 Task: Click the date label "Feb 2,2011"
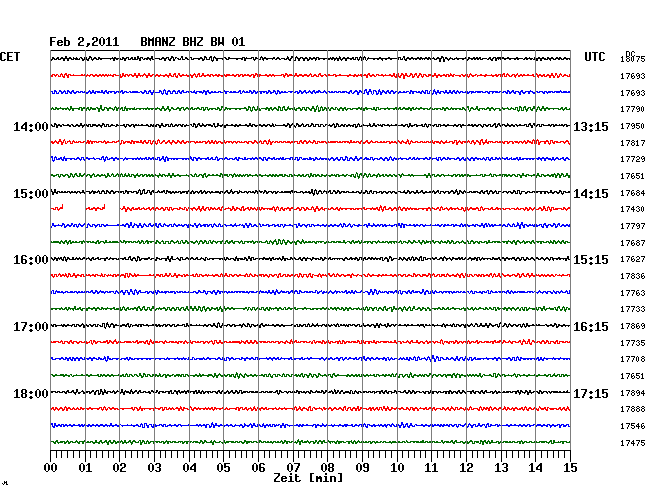click(84, 42)
